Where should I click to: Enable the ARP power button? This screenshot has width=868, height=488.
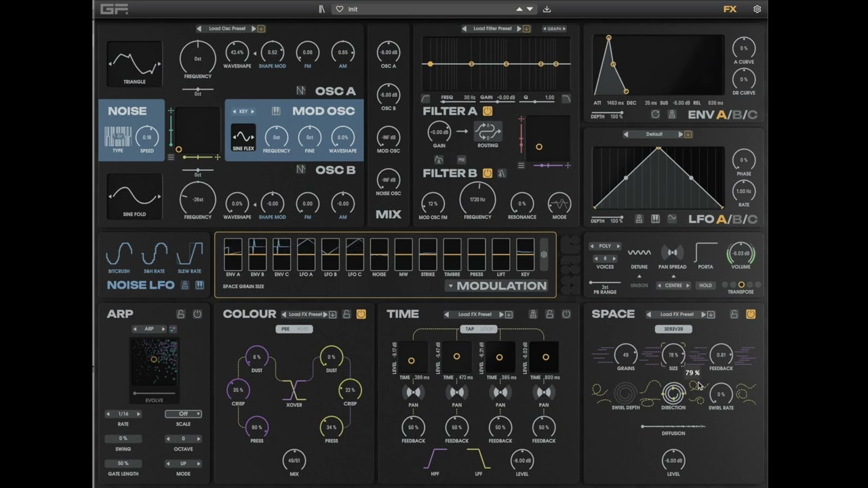tap(197, 314)
